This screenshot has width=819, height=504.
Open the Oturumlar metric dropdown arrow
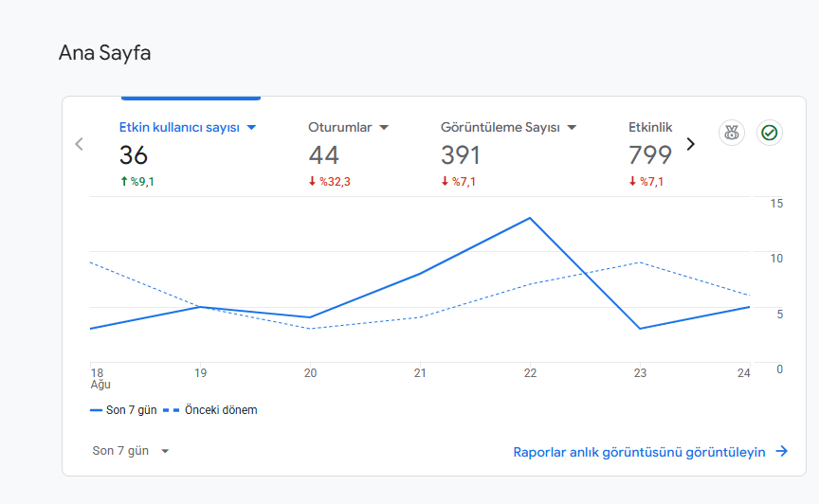point(384,128)
